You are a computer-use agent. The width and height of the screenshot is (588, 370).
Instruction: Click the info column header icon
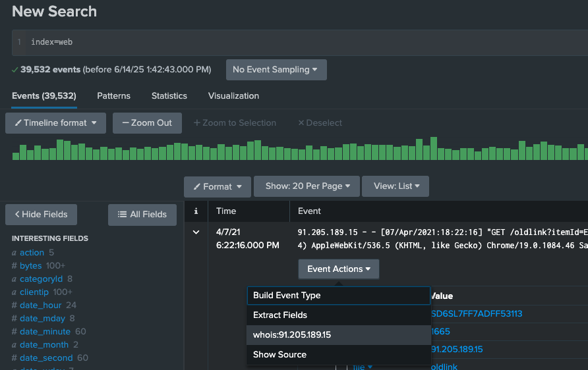coord(196,211)
